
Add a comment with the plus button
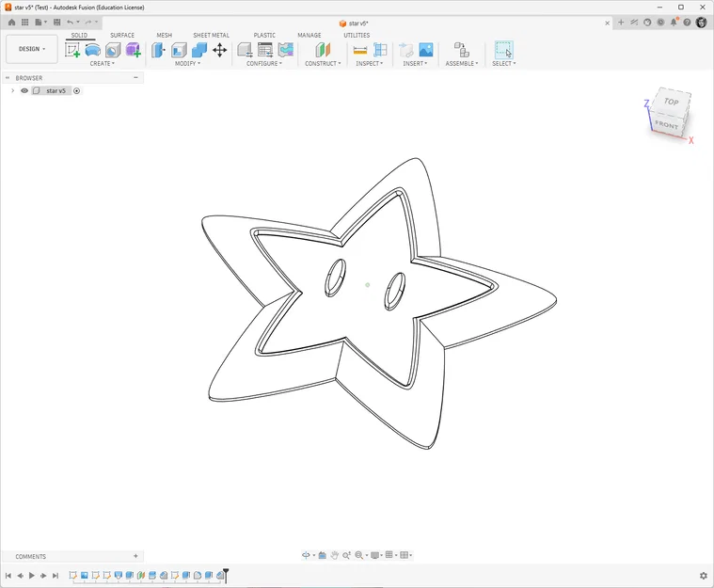pos(135,556)
